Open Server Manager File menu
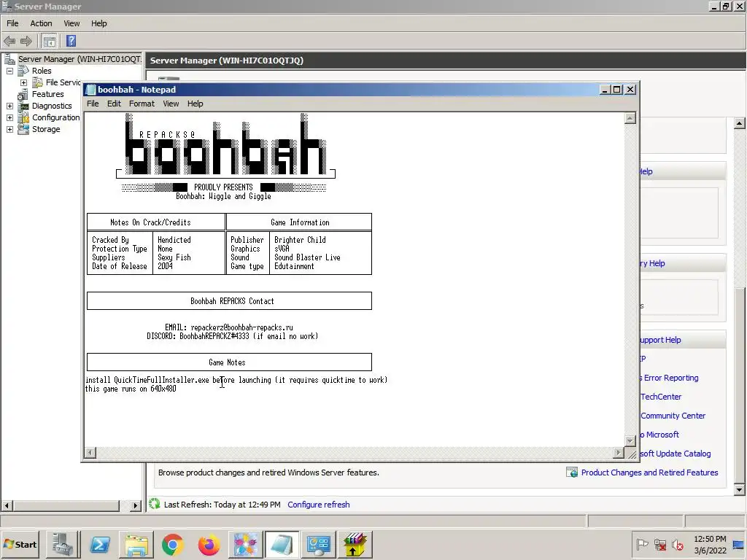 pyautogui.click(x=12, y=23)
